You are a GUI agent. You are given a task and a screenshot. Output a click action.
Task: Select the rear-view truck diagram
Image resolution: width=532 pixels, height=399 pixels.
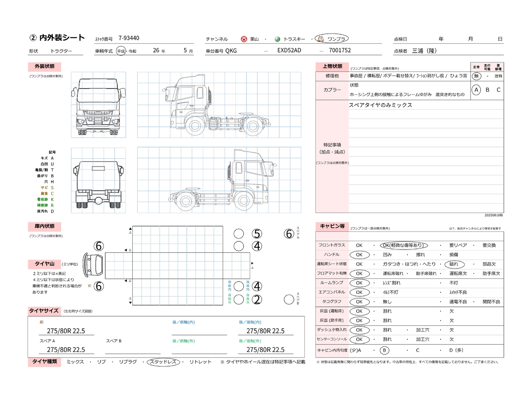[99, 180]
